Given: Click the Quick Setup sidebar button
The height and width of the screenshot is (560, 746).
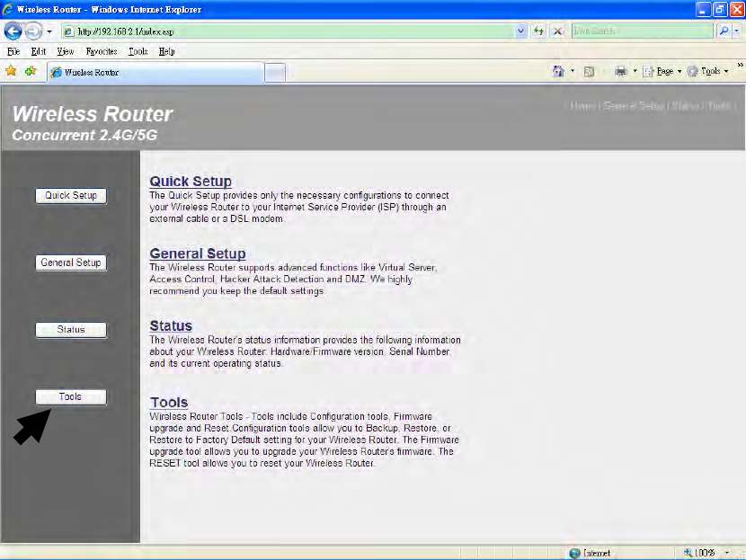Looking at the screenshot, I should [71, 196].
